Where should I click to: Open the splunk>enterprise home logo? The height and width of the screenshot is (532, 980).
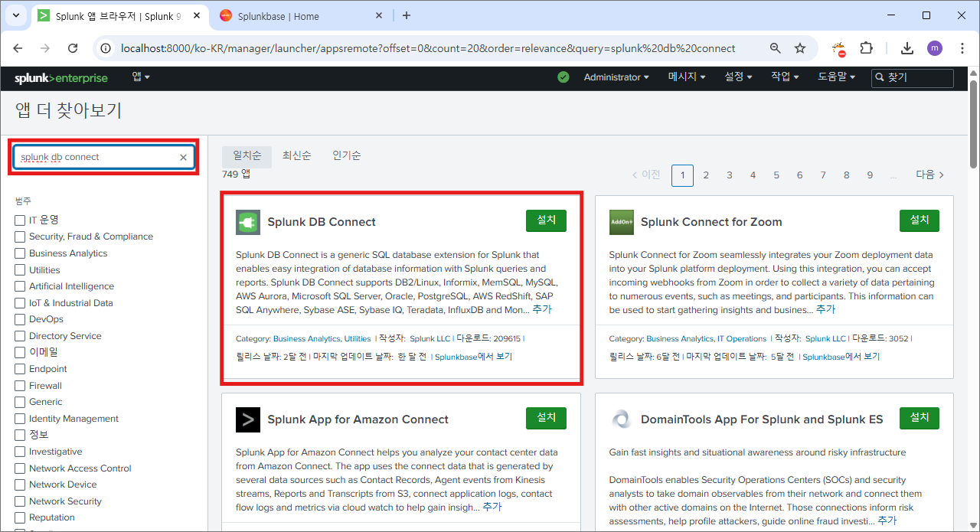point(61,78)
